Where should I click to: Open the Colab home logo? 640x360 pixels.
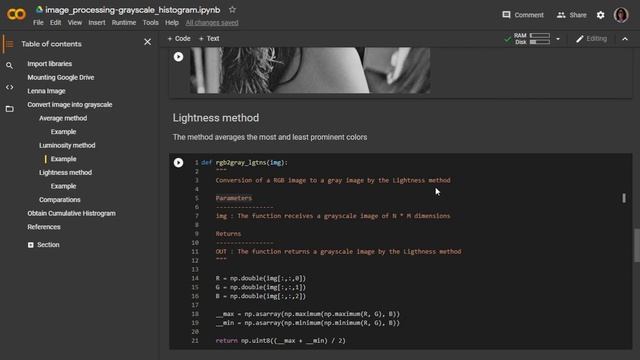tap(16, 14)
